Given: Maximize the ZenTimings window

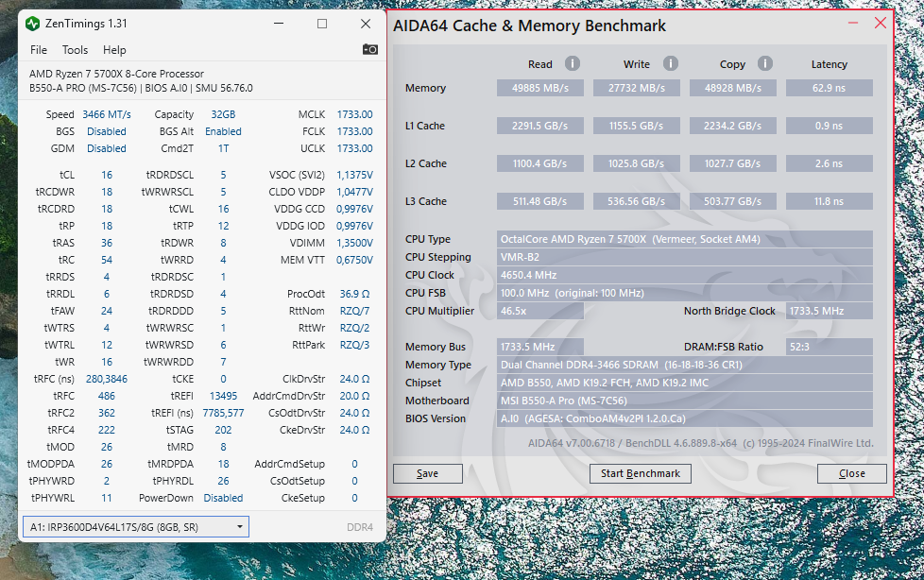Looking at the screenshot, I should [x=322, y=24].
